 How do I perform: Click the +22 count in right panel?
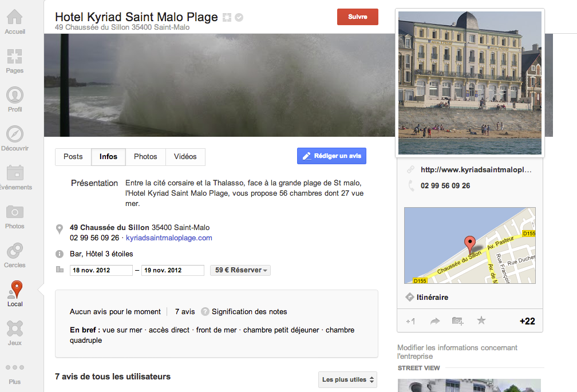pos(527,322)
